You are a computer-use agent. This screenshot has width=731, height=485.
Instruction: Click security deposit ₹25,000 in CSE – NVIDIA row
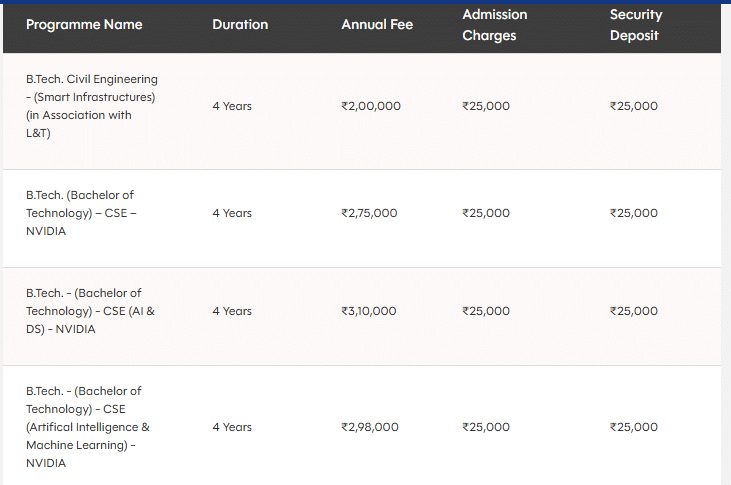click(x=634, y=213)
